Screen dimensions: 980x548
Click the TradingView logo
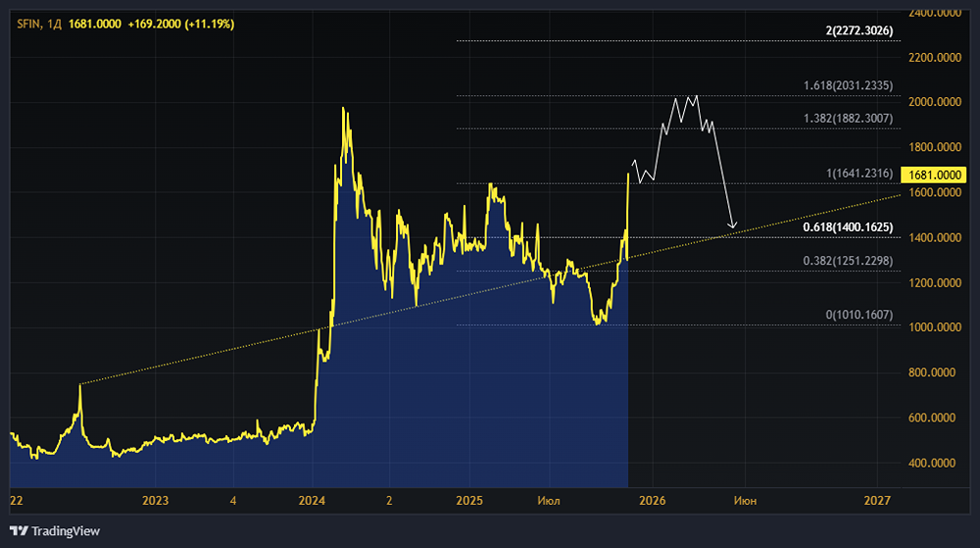(55, 531)
